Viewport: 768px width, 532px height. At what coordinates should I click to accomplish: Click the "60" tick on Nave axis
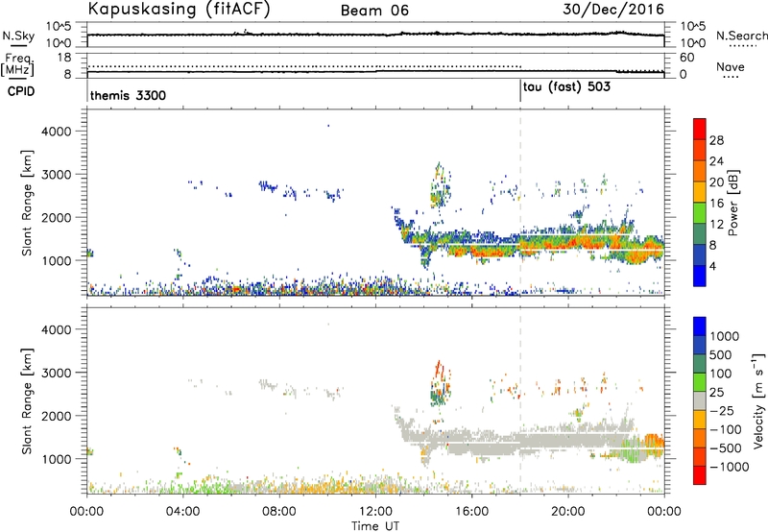tap(687, 58)
